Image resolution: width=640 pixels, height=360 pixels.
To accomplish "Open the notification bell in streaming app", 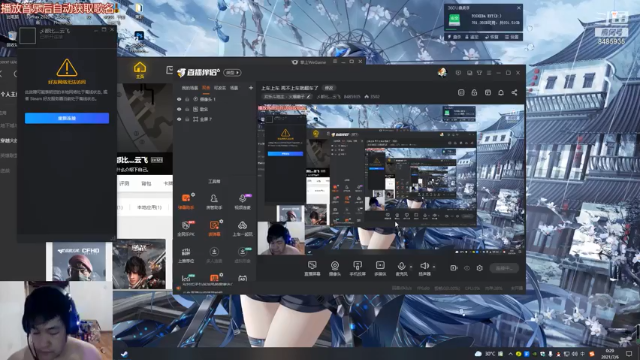I will tap(501, 93).
